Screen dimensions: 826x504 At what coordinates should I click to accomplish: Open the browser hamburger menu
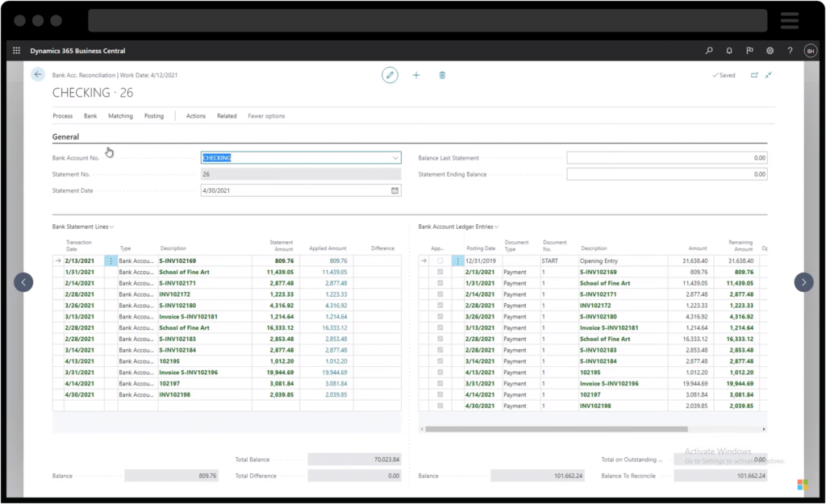click(789, 20)
